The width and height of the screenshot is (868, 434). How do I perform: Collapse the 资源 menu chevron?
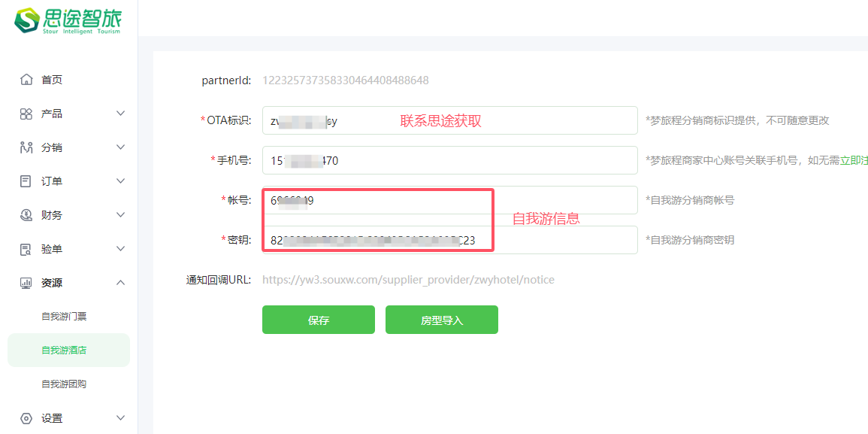point(120,283)
